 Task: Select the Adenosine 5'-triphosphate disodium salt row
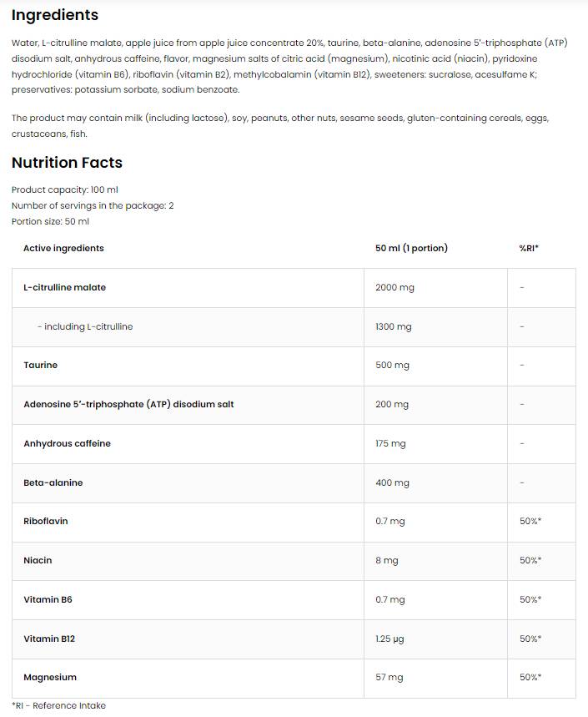(128, 404)
